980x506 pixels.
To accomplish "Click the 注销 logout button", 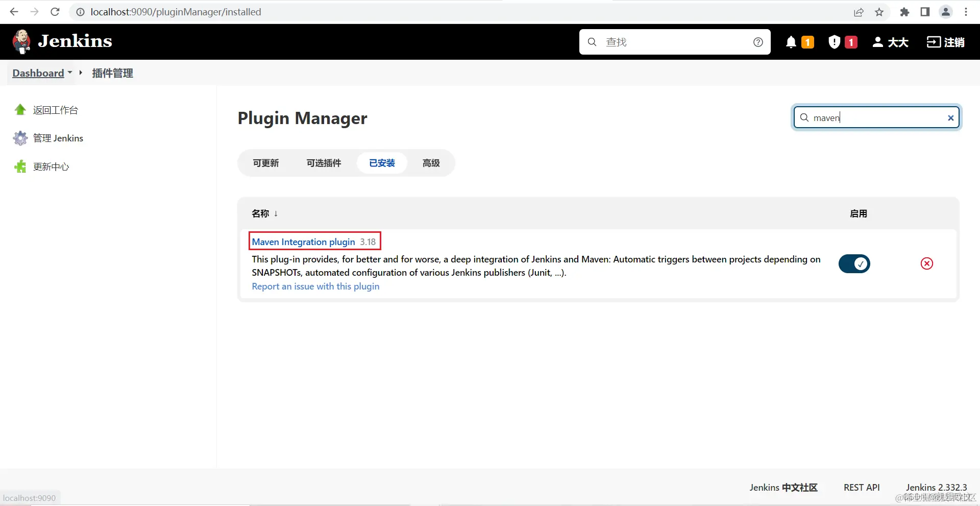I will [945, 42].
